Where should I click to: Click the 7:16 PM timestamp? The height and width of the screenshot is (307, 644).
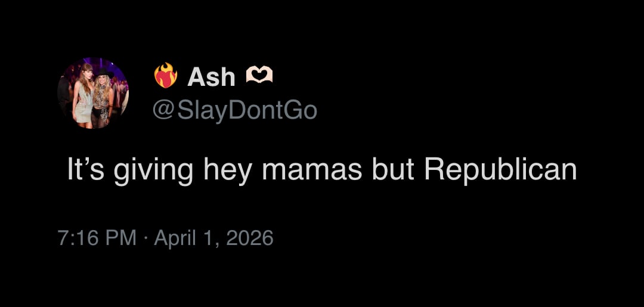click(x=98, y=238)
